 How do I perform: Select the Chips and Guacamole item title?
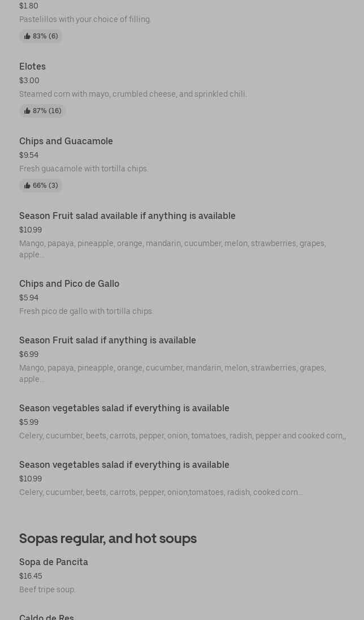pyautogui.click(x=66, y=141)
